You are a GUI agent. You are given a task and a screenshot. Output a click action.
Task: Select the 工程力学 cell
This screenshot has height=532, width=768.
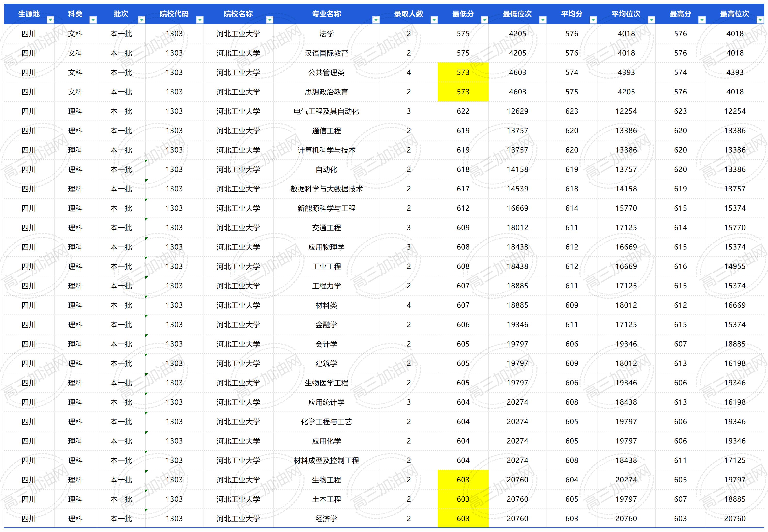327,286
